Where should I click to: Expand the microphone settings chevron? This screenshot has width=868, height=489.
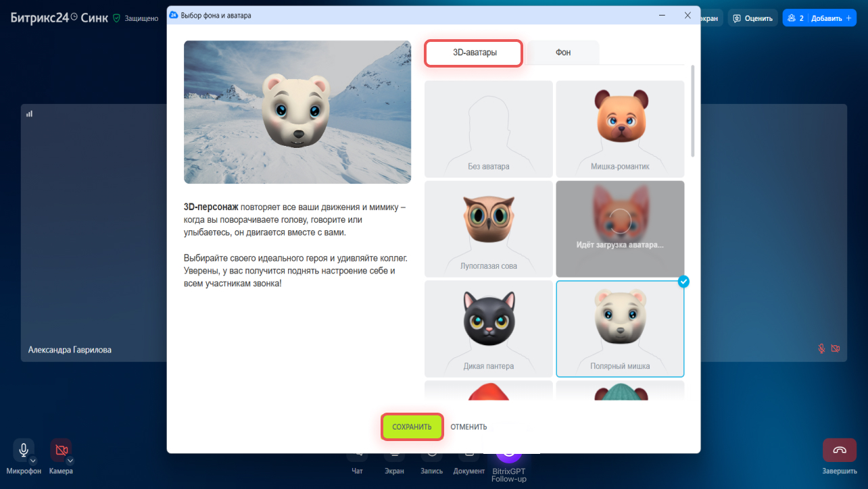click(x=33, y=461)
